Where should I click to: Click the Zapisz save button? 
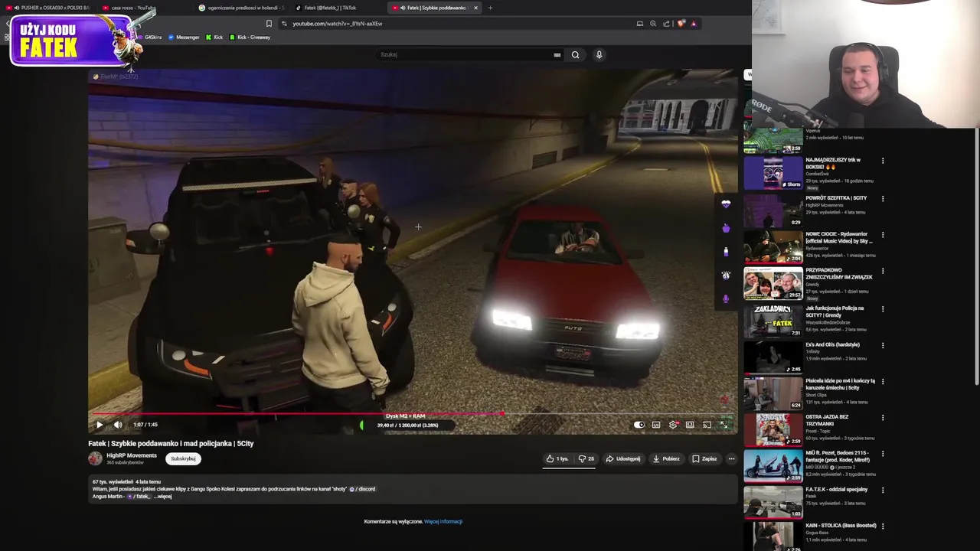click(704, 459)
